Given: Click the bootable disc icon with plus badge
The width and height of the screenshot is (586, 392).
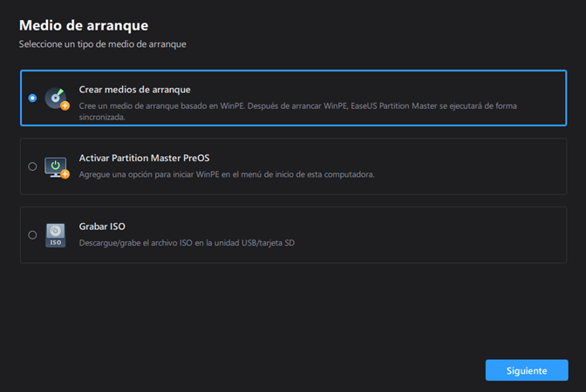Looking at the screenshot, I should click(x=57, y=98).
